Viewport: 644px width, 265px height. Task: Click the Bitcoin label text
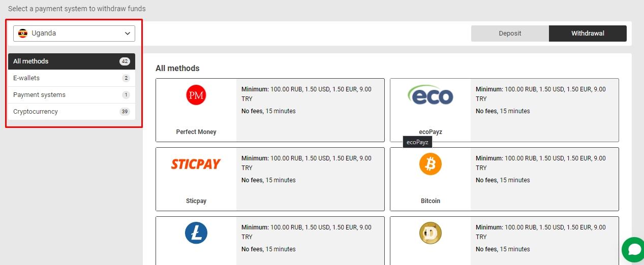click(431, 201)
